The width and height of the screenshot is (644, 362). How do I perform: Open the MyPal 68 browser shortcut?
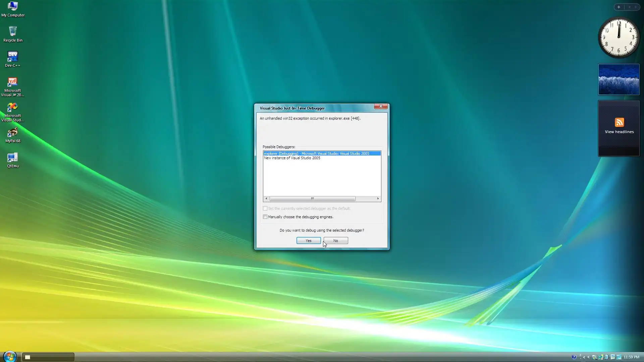[x=13, y=135]
